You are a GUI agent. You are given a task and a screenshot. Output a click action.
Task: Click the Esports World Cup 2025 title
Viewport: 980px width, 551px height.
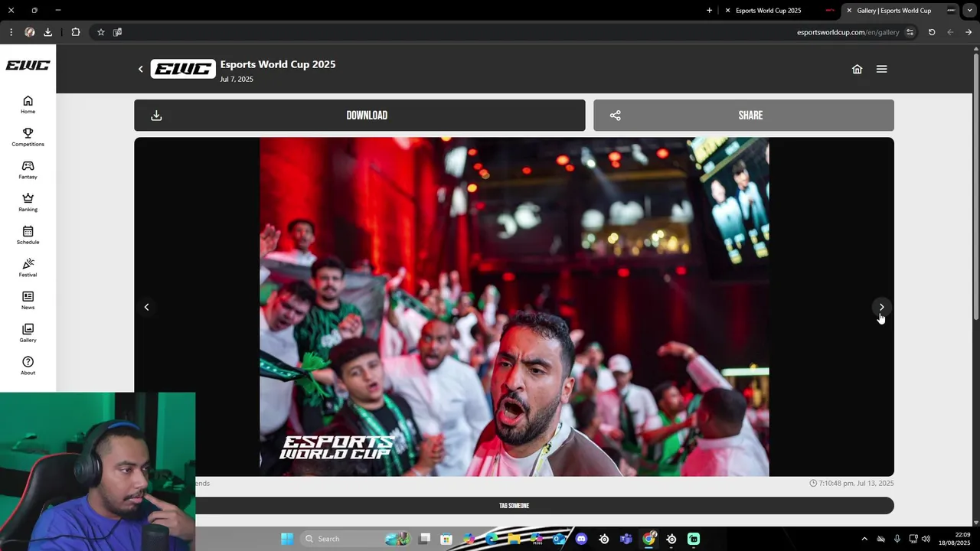coord(278,64)
